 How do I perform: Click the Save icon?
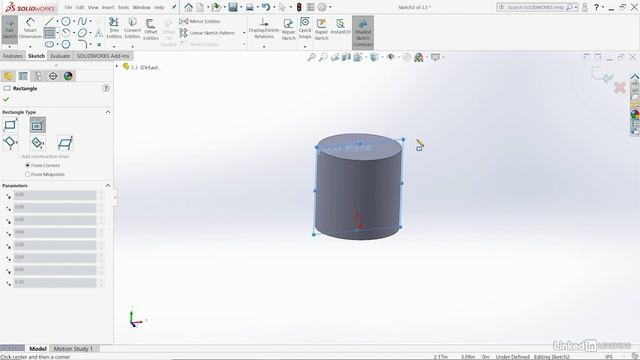(x=233, y=7)
